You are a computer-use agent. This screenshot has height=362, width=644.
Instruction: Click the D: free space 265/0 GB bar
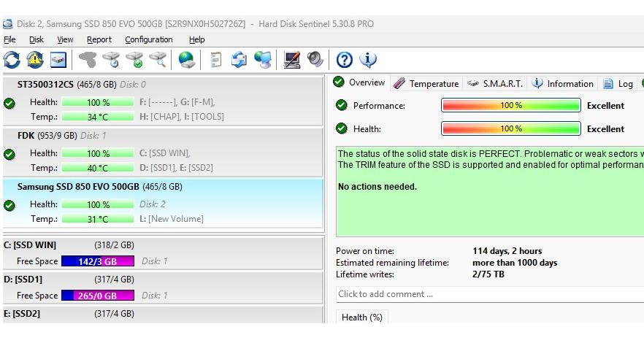coord(98,296)
